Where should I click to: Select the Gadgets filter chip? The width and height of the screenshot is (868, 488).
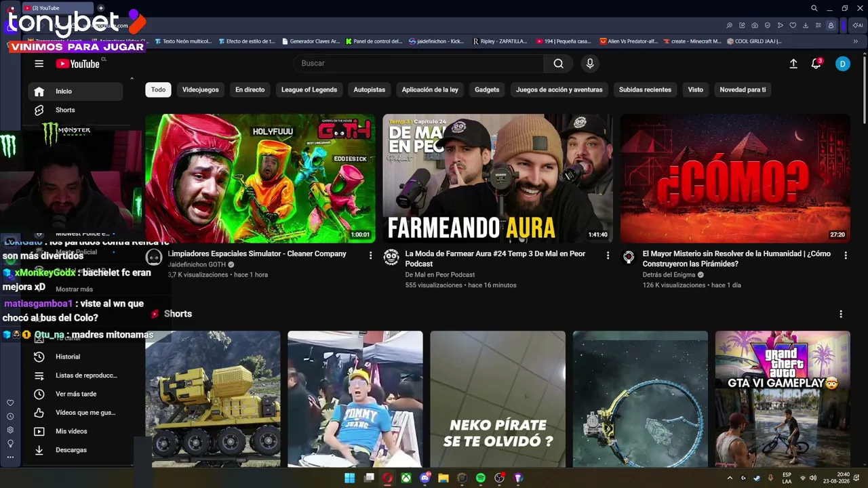(487, 89)
